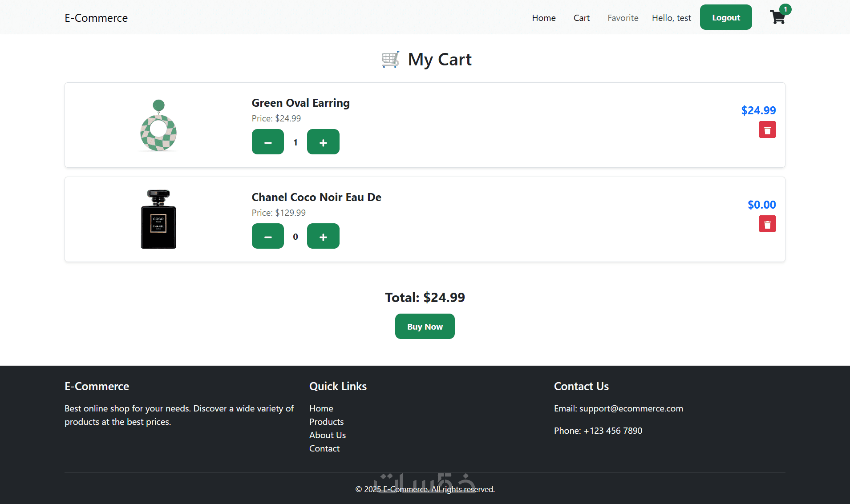The width and height of the screenshot is (850, 504).
Task: Click the footer shop description text
Action: coord(179,415)
